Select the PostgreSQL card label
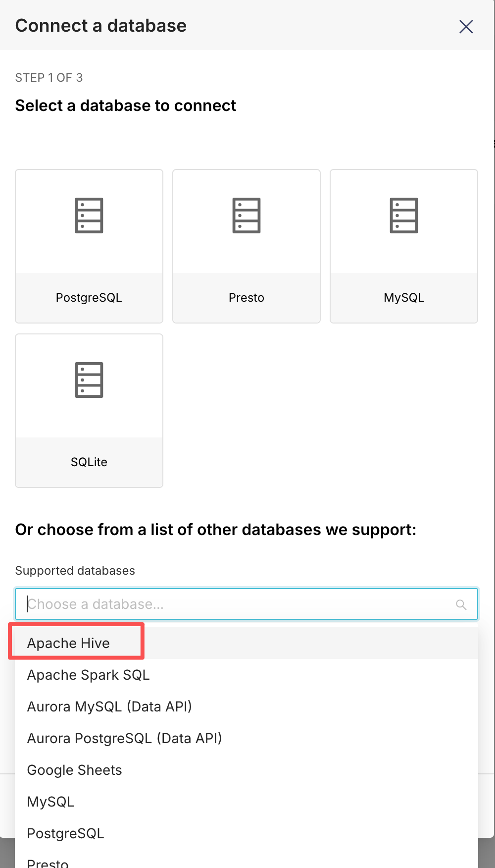Screen dimensions: 495x868 coord(89,298)
